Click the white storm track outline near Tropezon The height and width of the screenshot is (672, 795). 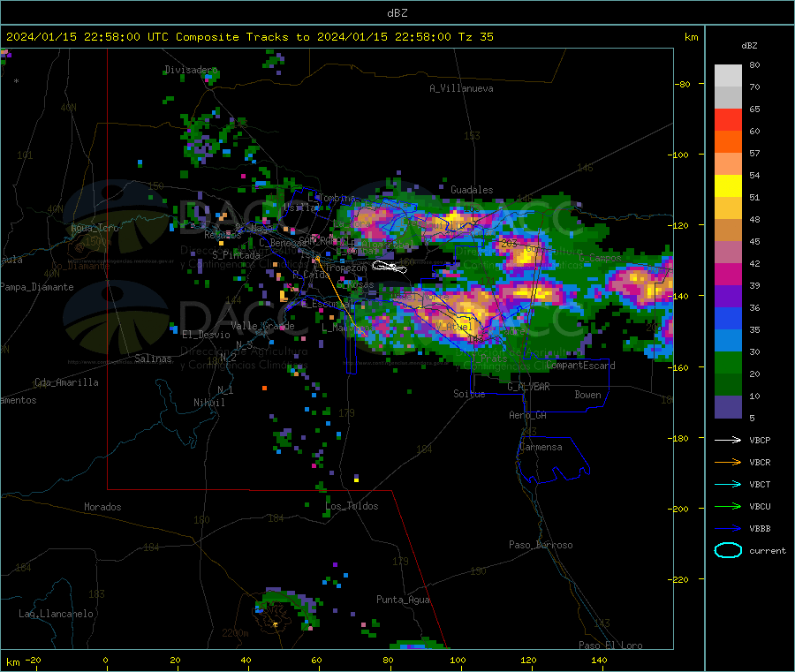(x=390, y=267)
